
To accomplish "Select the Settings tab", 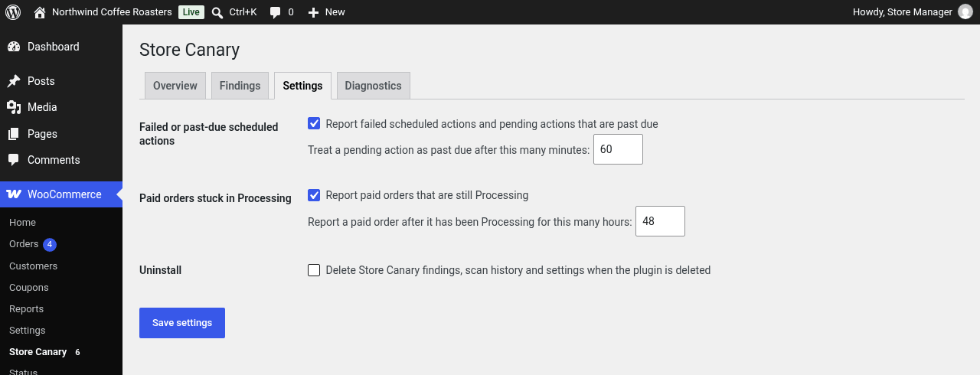I will click(302, 86).
